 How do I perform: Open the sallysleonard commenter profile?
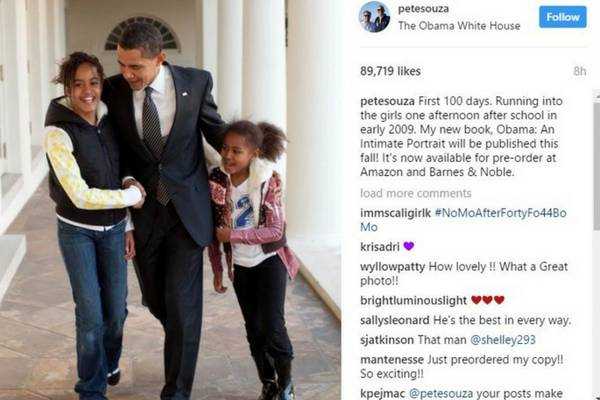[x=395, y=320]
